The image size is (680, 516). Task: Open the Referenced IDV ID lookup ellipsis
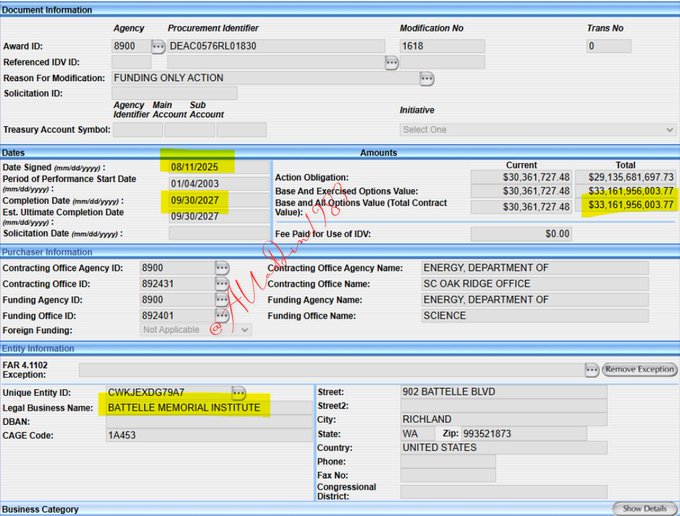point(391,62)
